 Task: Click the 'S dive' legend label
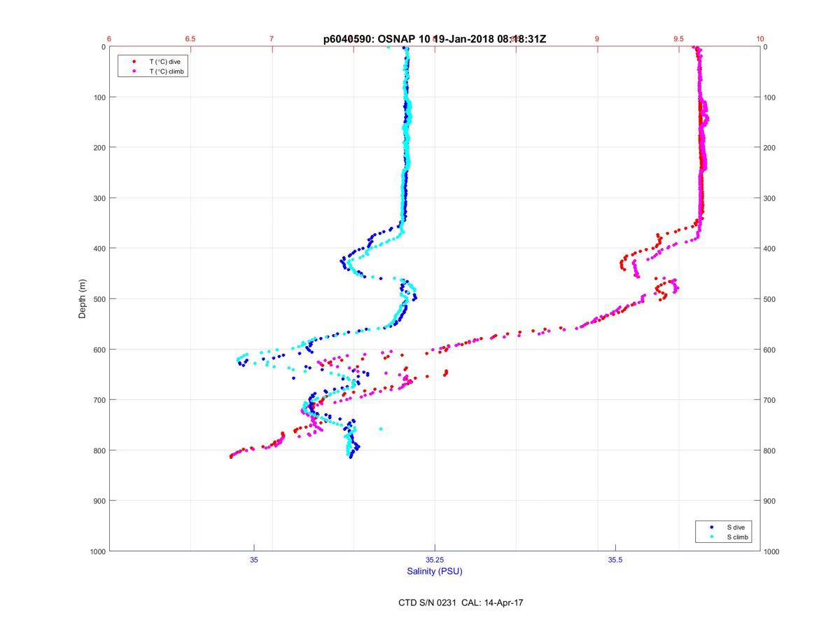(736, 526)
